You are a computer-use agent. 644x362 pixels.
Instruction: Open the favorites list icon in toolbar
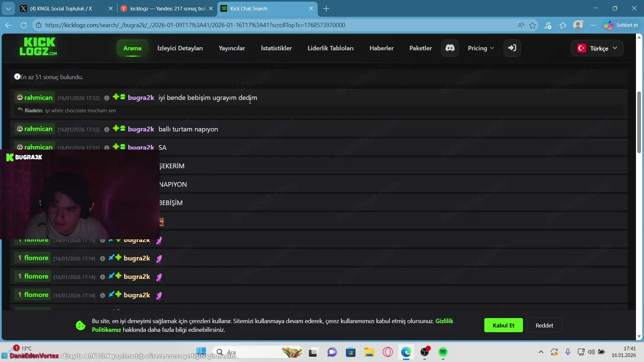click(x=563, y=25)
